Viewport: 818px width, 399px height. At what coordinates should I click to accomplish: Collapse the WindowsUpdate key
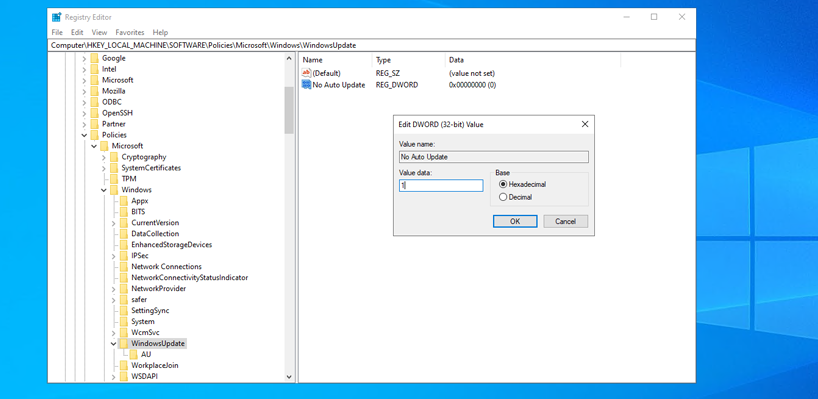pos(114,343)
